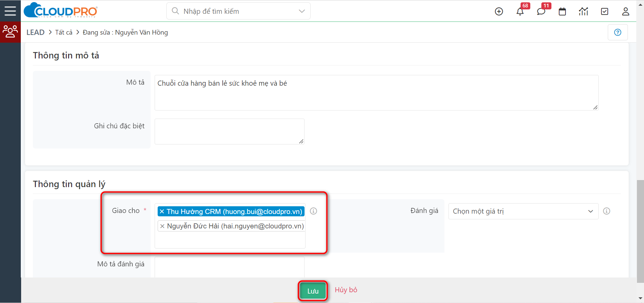Open the Đánh giá dropdown
The height and width of the screenshot is (303, 644).
523,211
